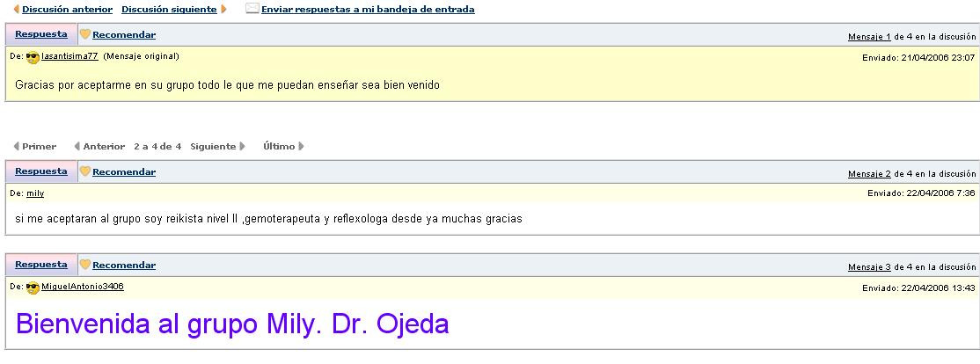The height and width of the screenshot is (364, 980).
Task: Click the envelope icon for inbox replies
Action: [x=252, y=9]
